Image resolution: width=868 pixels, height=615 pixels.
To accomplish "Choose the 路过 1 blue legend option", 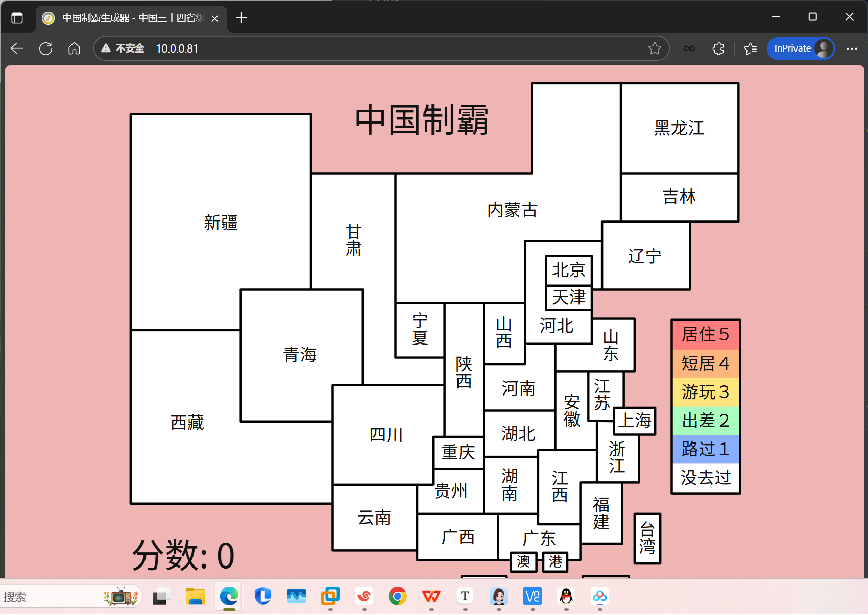I will [x=706, y=449].
